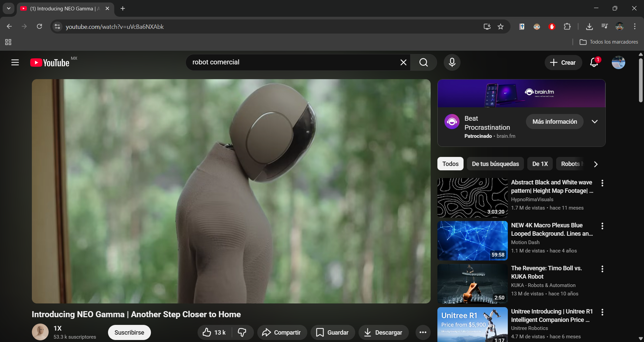Viewport: 644px width, 342px height.
Task: Like the video with thumbs up
Action: 214,332
